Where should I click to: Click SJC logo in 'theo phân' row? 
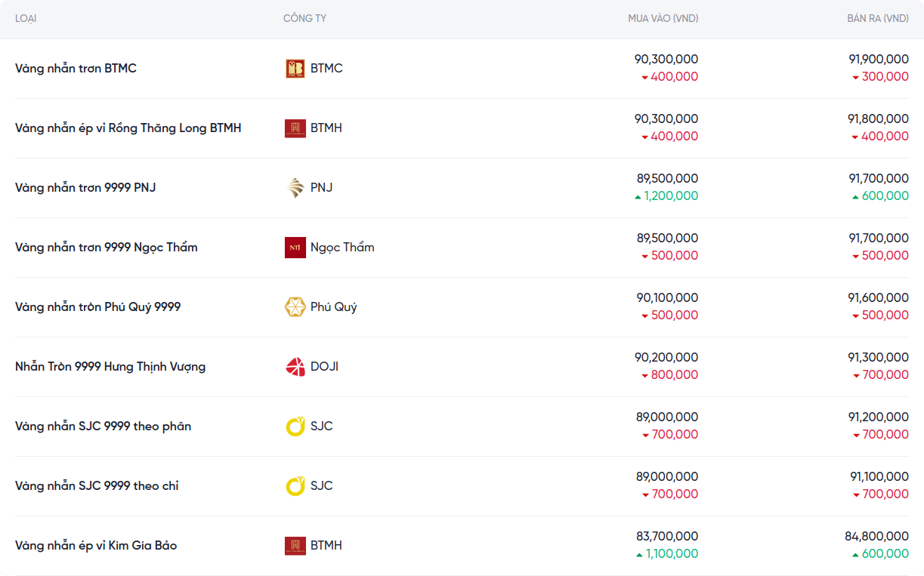click(295, 427)
